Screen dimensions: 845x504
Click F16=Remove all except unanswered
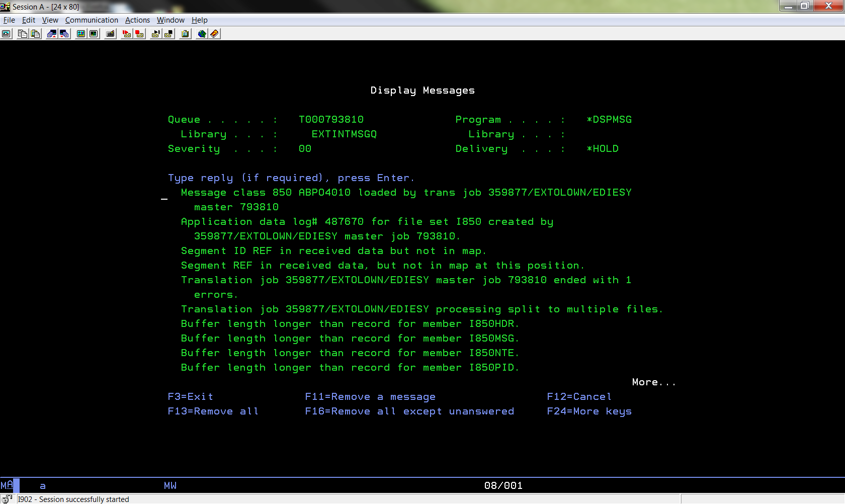[409, 411]
